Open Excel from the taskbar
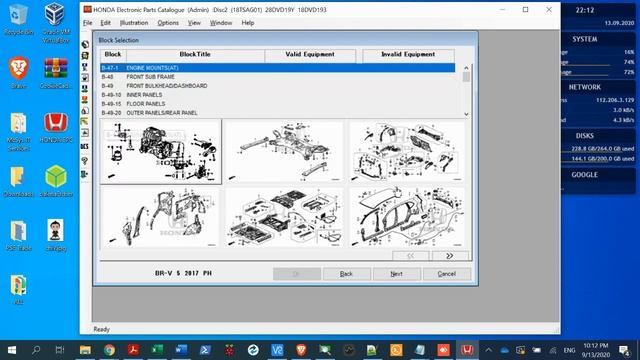The width and height of the screenshot is (640, 360). 157,350
